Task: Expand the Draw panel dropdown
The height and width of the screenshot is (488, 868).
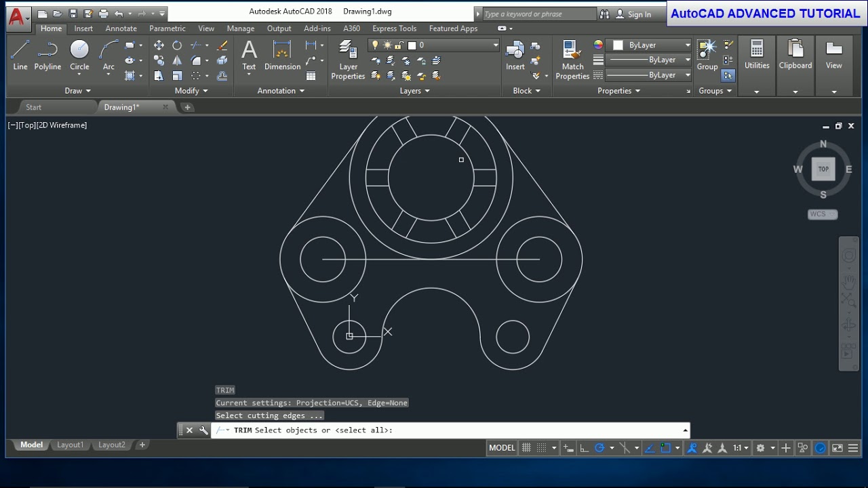Action: point(77,91)
